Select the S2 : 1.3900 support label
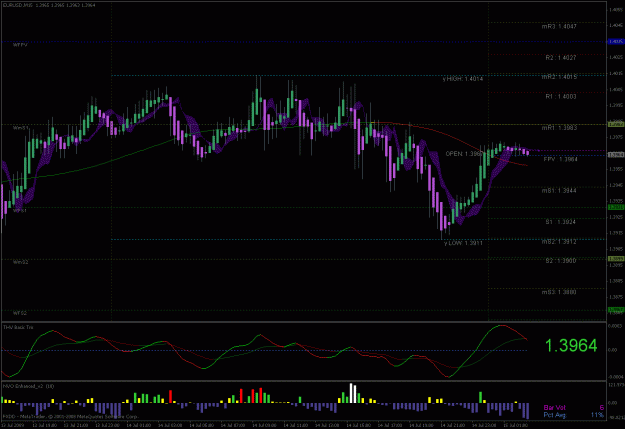Image resolution: width=625 pixels, height=429 pixels. (x=560, y=261)
